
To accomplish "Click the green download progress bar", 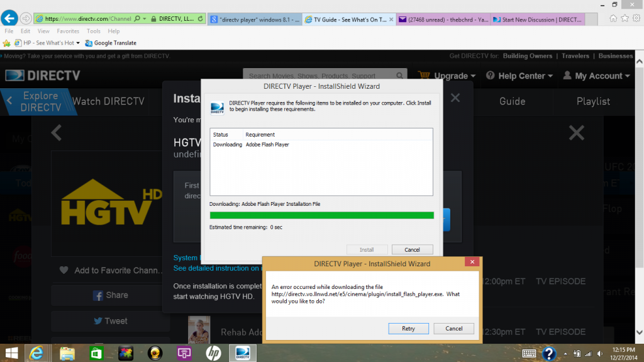I will click(321, 215).
